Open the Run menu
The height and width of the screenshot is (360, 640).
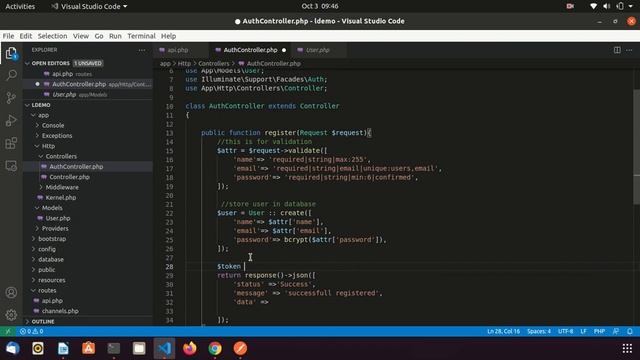[x=115, y=36]
